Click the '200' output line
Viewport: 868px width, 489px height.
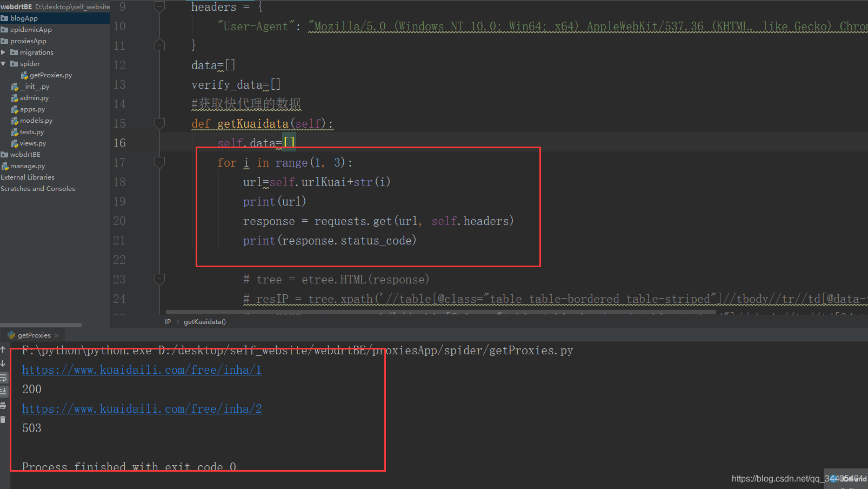[32, 389]
